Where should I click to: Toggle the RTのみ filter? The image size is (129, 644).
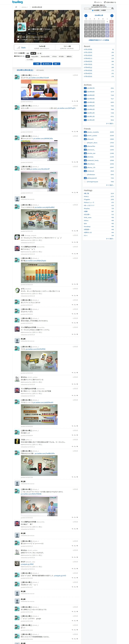pos(54,56)
